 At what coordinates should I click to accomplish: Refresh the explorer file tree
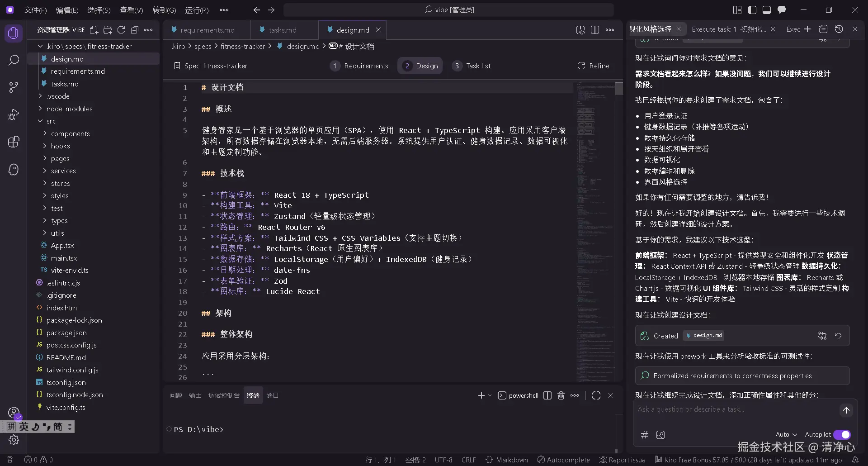coord(121,30)
